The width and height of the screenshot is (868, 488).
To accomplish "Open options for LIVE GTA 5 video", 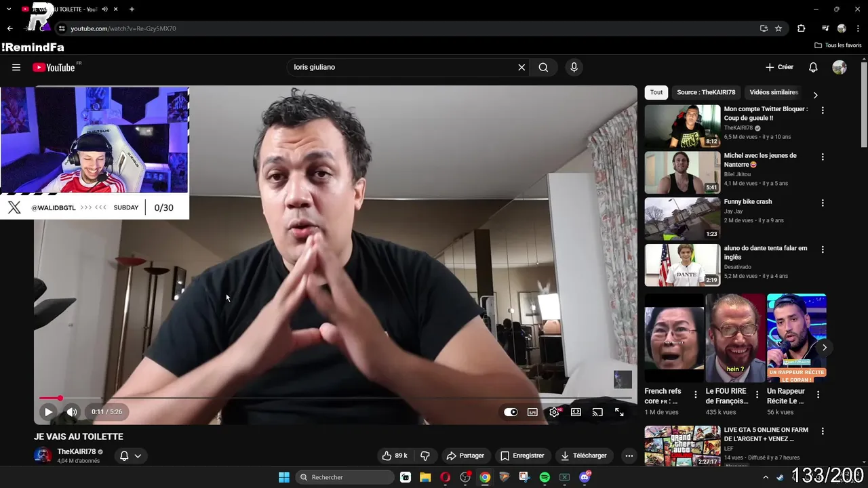I will pos(823,431).
